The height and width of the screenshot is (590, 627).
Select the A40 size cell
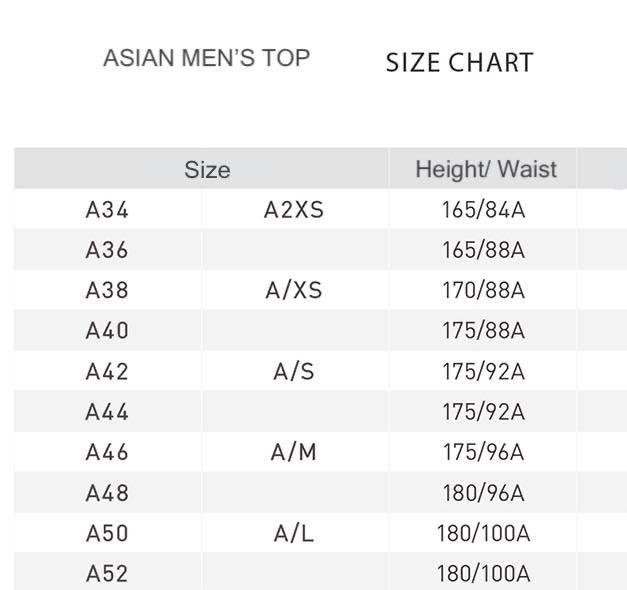point(107,331)
